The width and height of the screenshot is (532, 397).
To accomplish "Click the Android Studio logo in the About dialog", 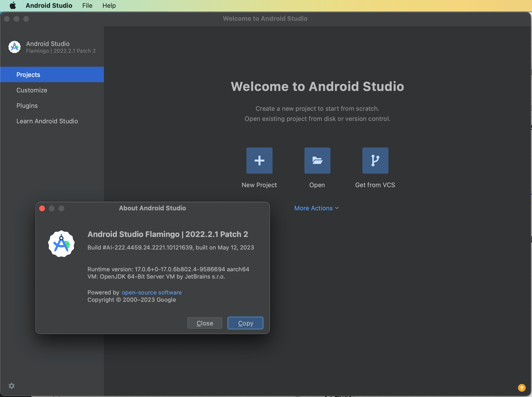I will click(61, 243).
